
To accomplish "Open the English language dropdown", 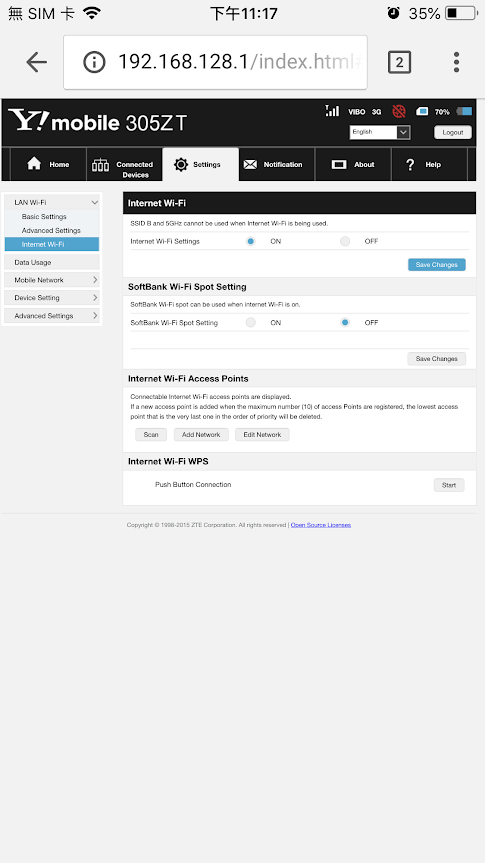I will tap(380, 132).
